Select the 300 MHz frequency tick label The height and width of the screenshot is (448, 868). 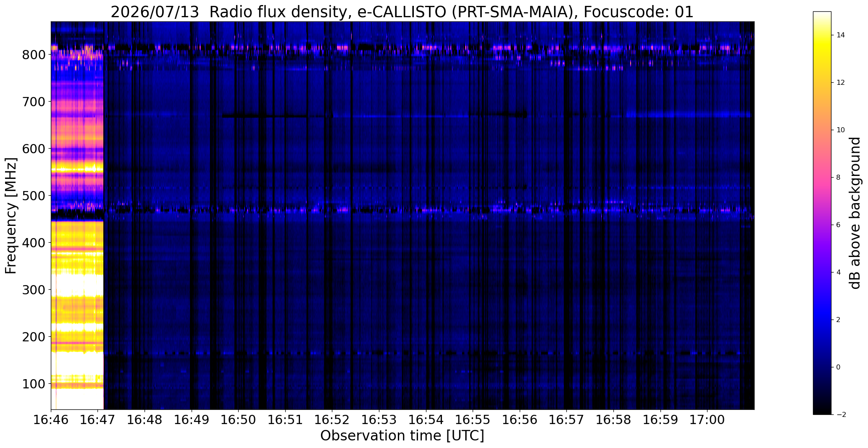pyautogui.click(x=33, y=290)
